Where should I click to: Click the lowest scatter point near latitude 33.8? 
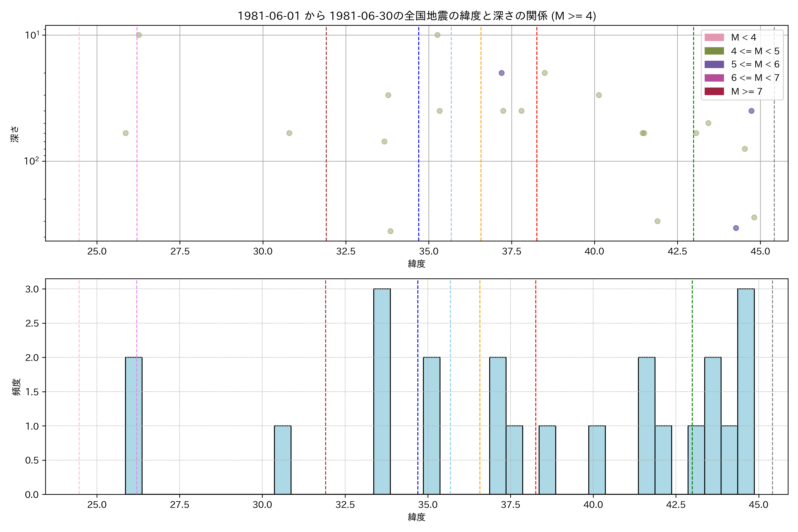click(391, 231)
